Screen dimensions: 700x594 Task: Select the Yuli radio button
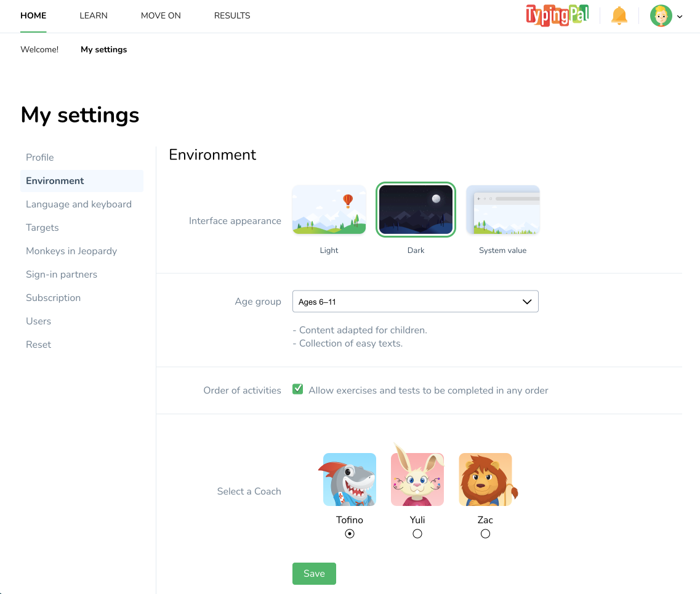click(417, 534)
